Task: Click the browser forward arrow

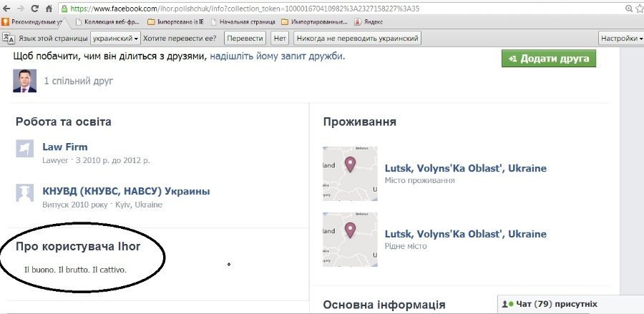Action: click(x=20, y=9)
